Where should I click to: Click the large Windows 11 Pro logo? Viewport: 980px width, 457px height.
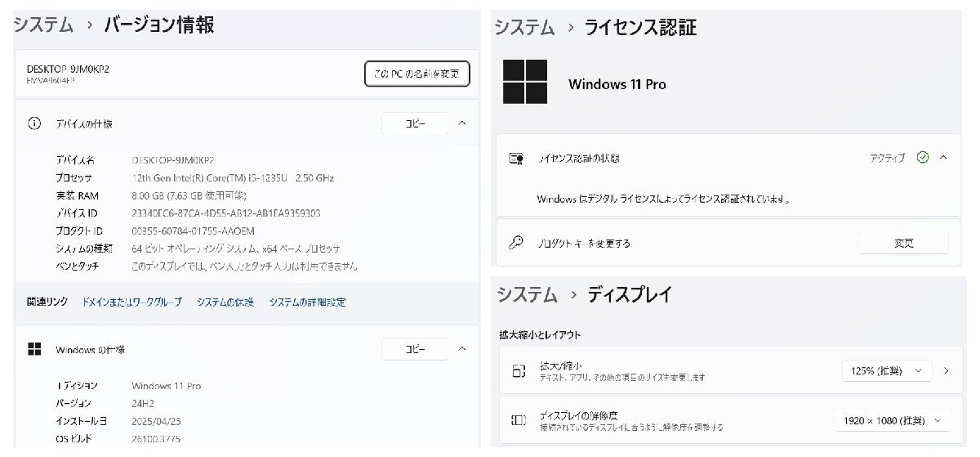click(x=524, y=81)
